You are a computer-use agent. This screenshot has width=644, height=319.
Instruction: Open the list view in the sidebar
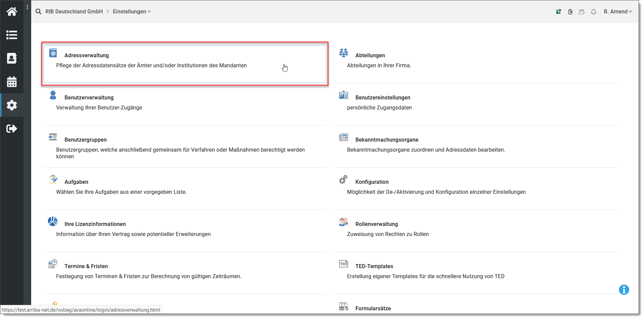tap(12, 35)
